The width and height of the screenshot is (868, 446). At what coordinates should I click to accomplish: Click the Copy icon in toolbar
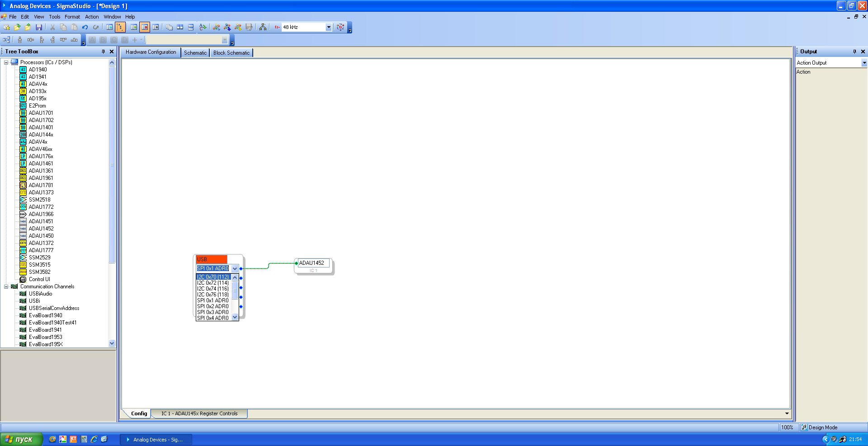(x=63, y=27)
